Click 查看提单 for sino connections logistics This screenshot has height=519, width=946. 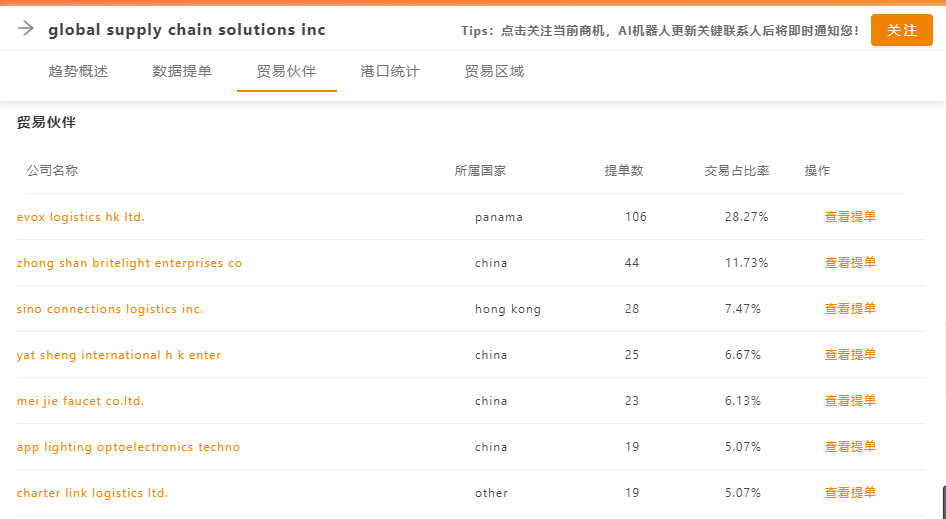tap(850, 308)
